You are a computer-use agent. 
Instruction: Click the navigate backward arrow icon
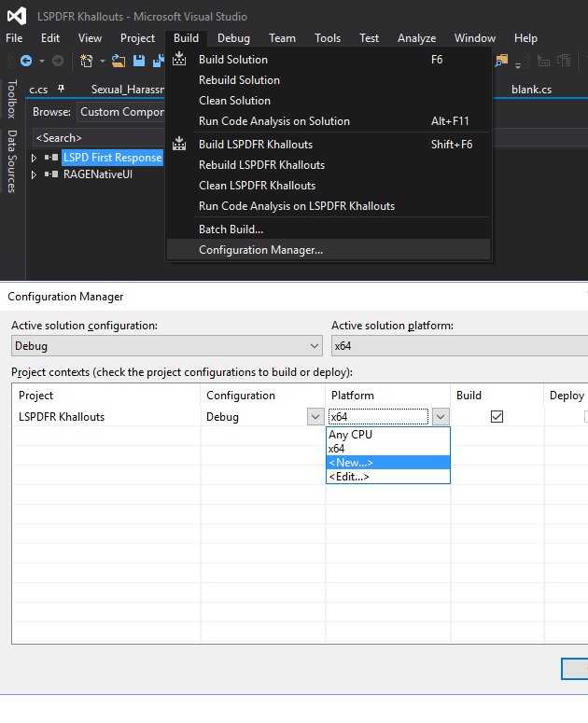25,61
